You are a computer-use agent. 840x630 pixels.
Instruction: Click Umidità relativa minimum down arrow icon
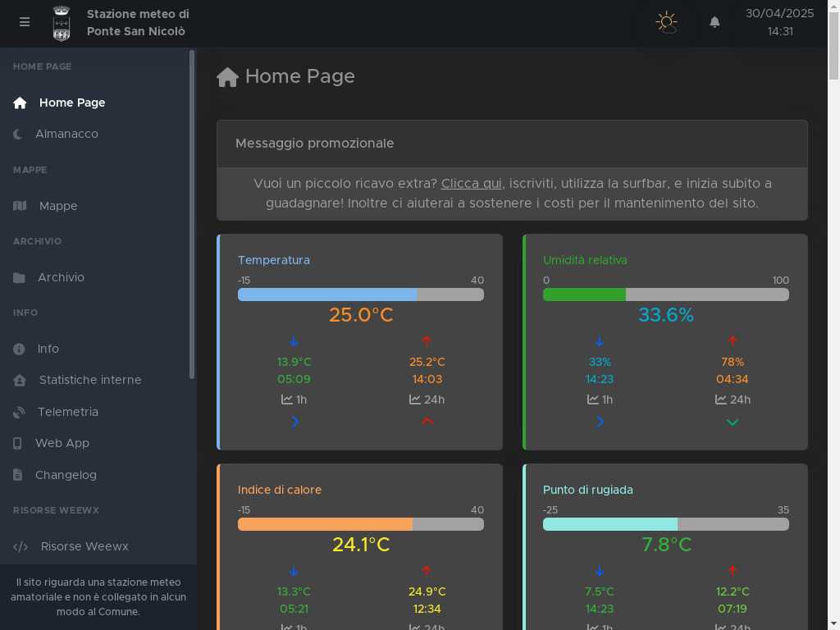click(600, 341)
